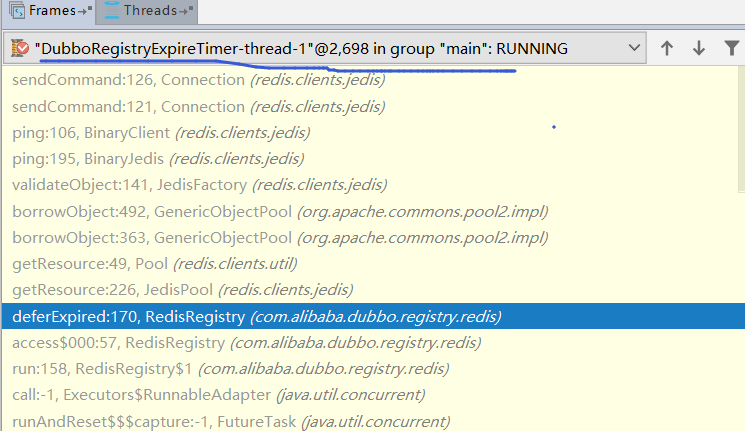Select frame runAndReset$$$capture:-1, FutureTask
The width and height of the screenshot is (745, 431).
pos(373,421)
